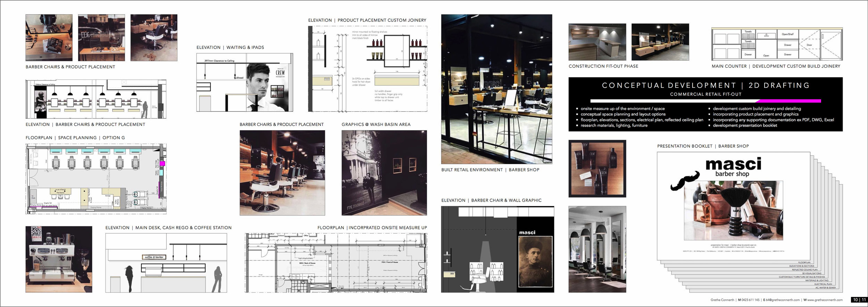Select the 'ELECTRICAL PLAN' booklet page tab
This screenshot has width=868, height=307.
click(x=823, y=284)
